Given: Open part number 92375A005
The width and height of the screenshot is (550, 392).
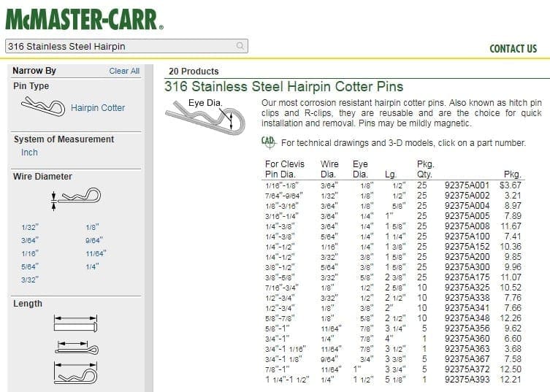Looking at the screenshot, I should pos(467,215).
